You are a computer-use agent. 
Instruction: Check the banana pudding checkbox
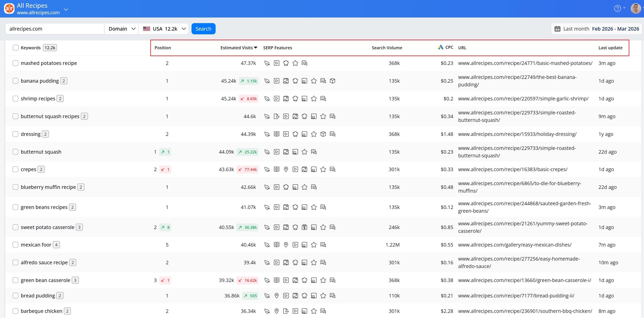point(15,81)
